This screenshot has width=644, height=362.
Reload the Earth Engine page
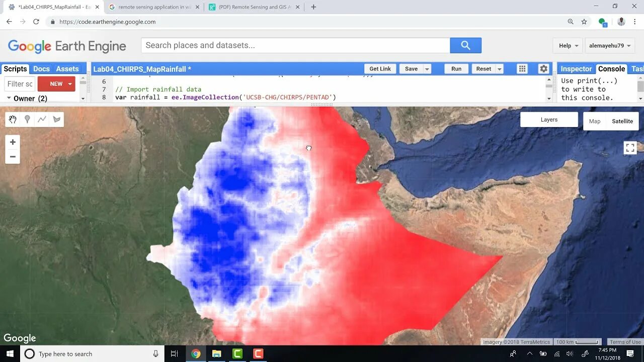click(x=36, y=22)
